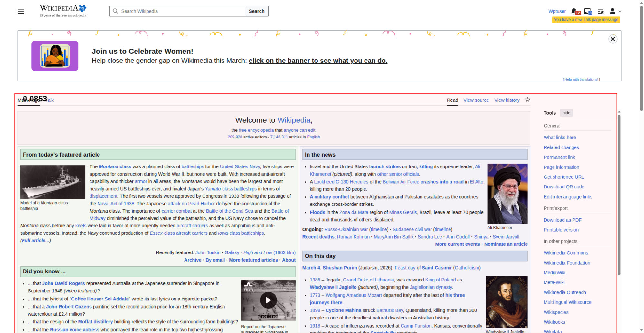Switch to the View source tab
644x333 pixels.
point(476,100)
